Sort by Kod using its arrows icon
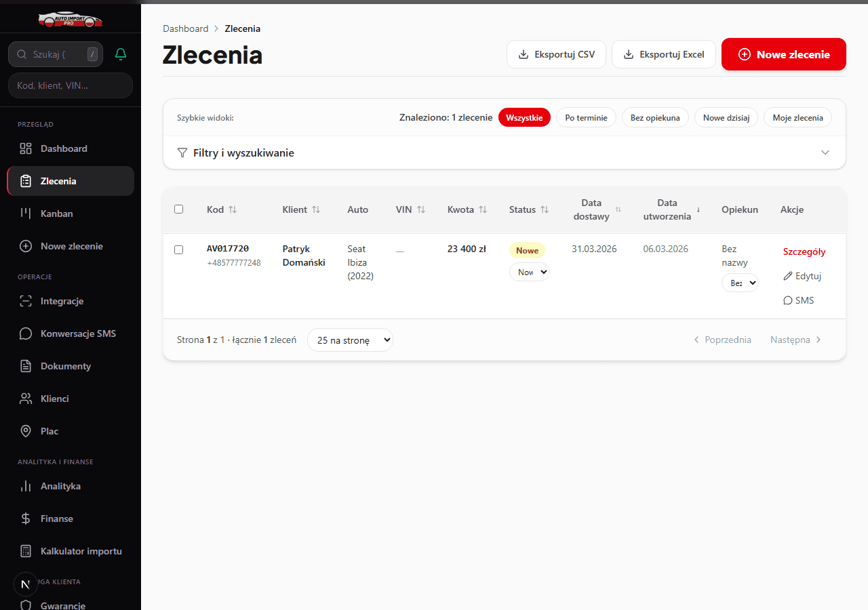The image size is (868, 610). pos(233,209)
